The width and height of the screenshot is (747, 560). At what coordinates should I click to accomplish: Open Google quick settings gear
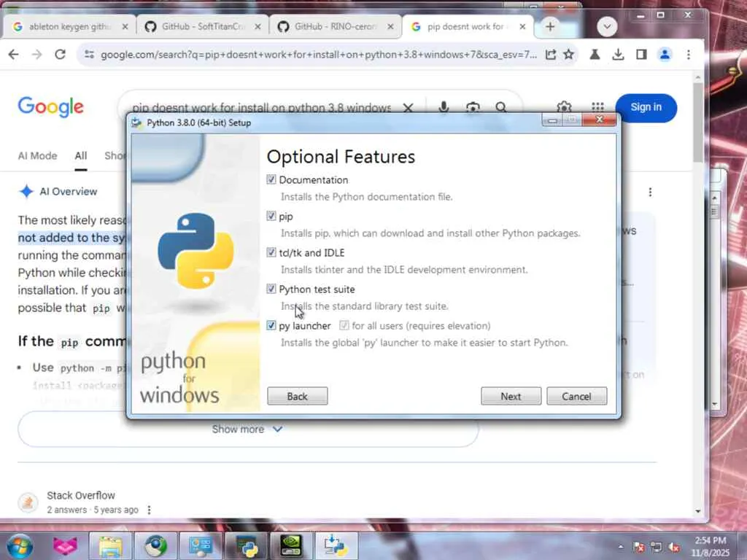[x=564, y=106]
